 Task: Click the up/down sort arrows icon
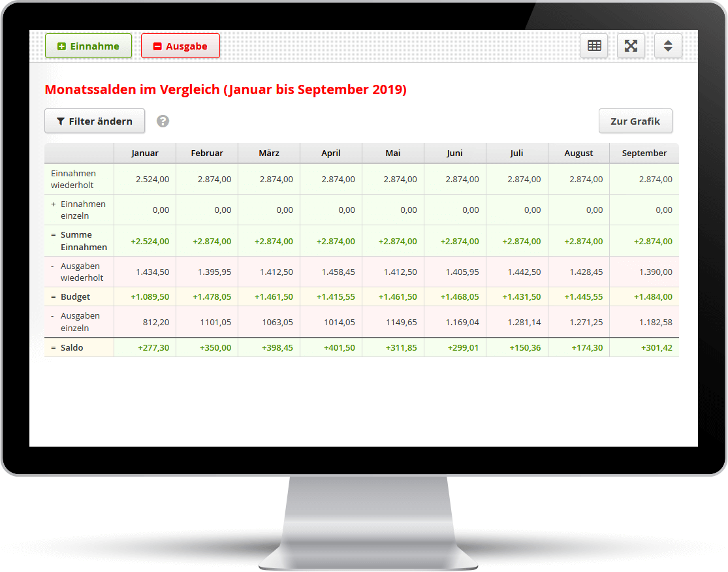click(x=668, y=46)
